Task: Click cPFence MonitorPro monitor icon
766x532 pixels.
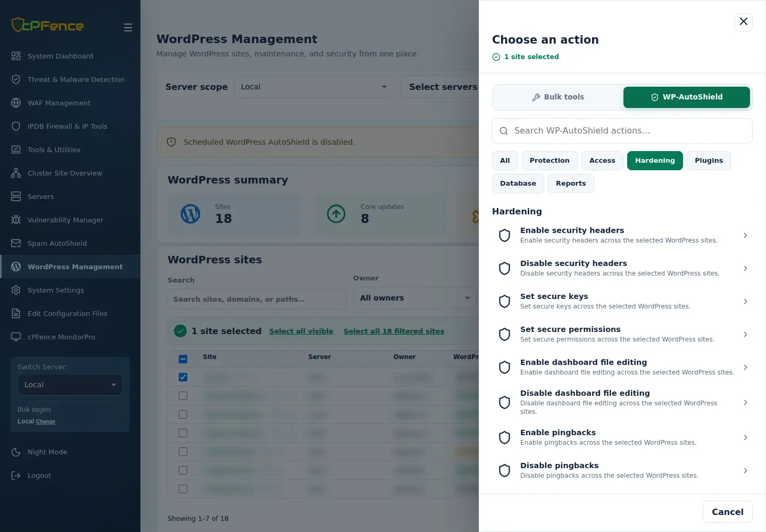Action: (16, 337)
